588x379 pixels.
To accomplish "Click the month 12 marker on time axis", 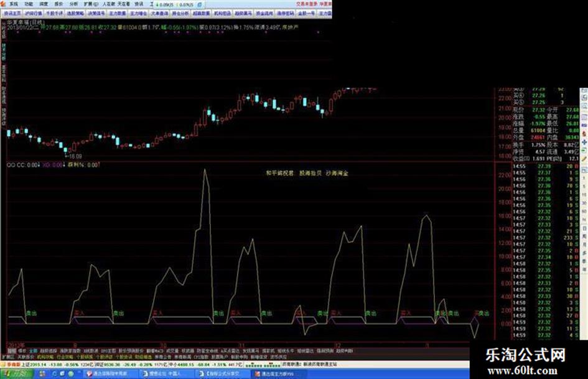I will [337, 345].
